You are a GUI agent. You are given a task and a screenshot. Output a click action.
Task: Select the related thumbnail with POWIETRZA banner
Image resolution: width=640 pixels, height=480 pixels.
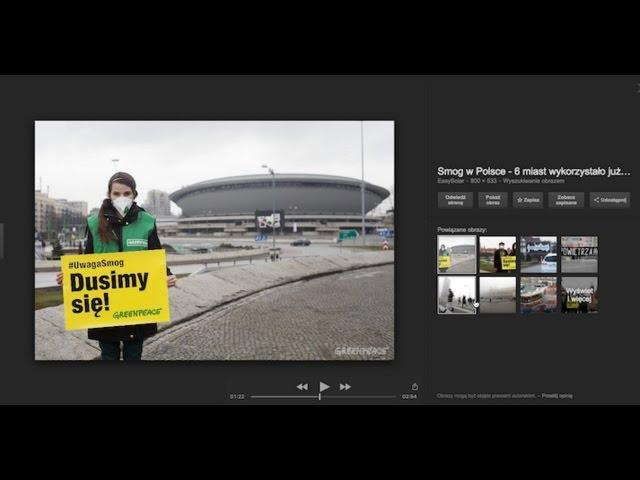coord(579,254)
